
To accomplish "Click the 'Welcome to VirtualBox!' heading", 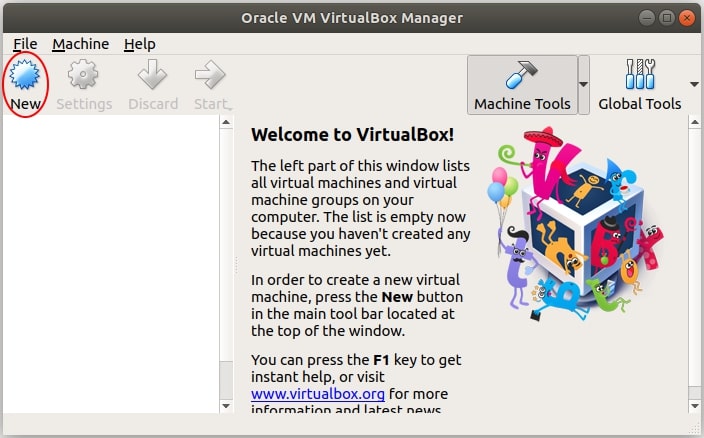I will [x=352, y=135].
